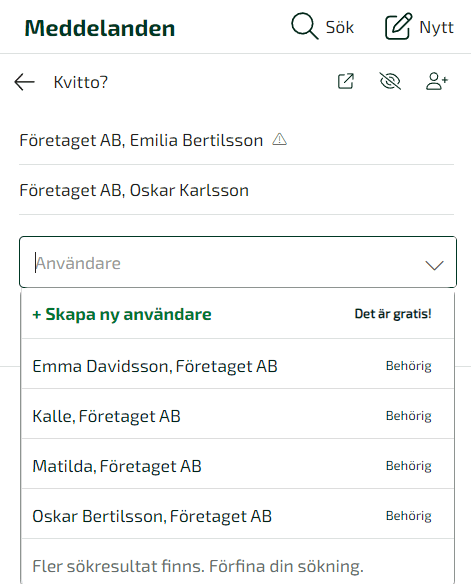Screen dimensions: 471x584
Task: Collapse the Användare dropdown chevron
Action: 434,265
